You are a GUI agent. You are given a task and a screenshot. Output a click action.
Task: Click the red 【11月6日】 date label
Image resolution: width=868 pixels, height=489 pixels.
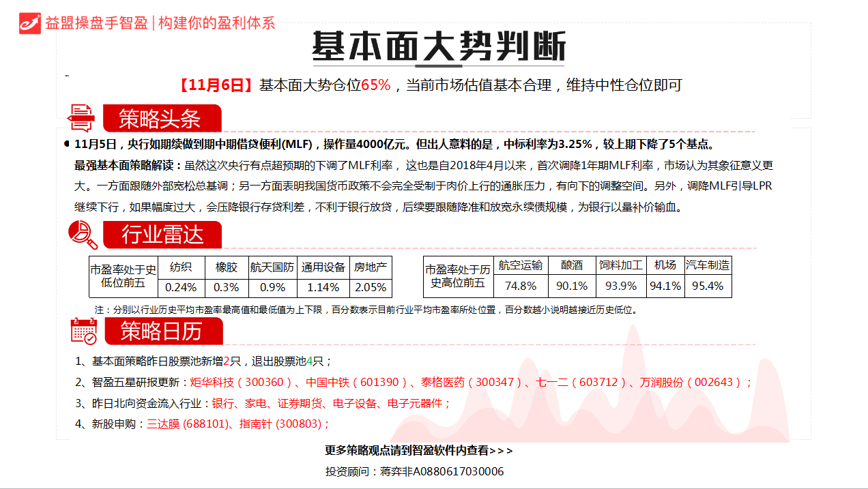point(216,85)
